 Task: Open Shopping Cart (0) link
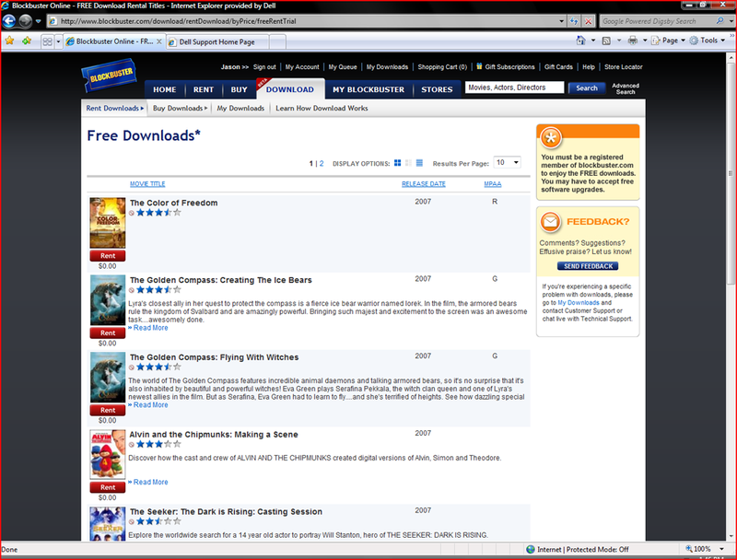(x=442, y=66)
